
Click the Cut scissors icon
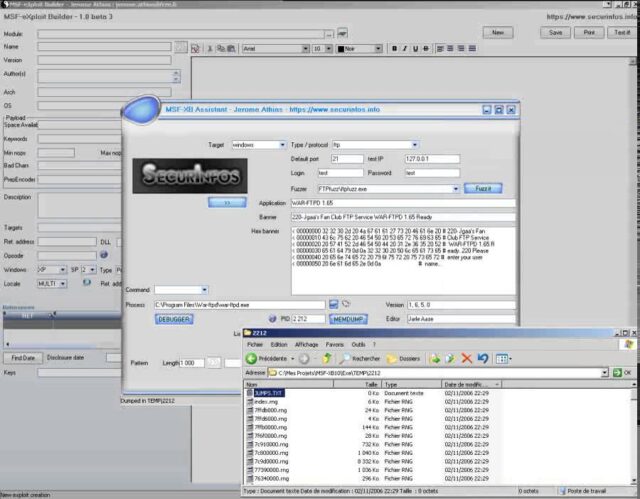[x=210, y=49]
